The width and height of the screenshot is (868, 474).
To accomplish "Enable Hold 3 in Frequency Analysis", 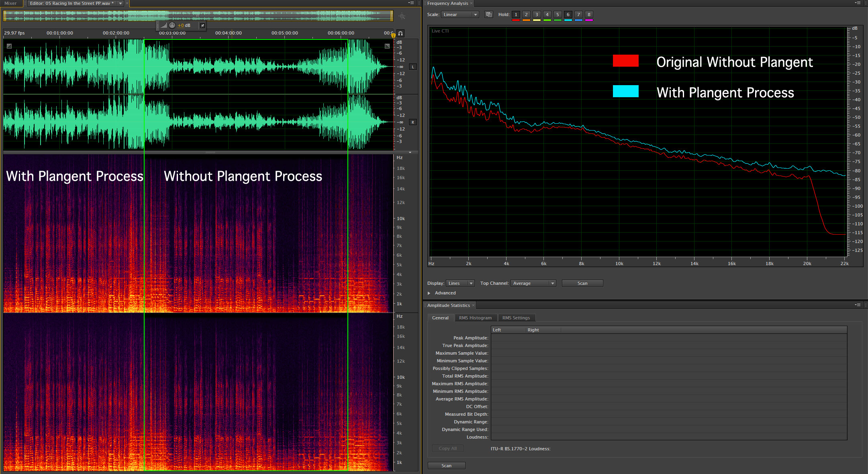I will (537, 14).
